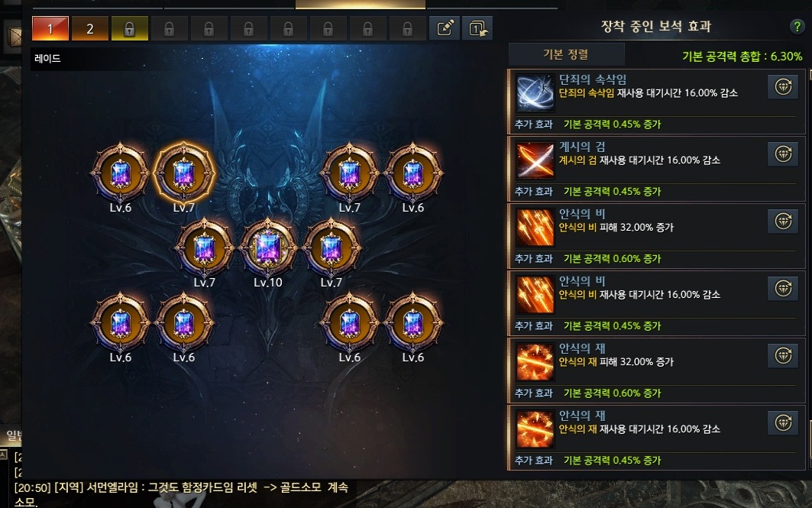Screen dimensions: 812x508
Task: Select the center Lv.10 gem
Action: point(267,248)
